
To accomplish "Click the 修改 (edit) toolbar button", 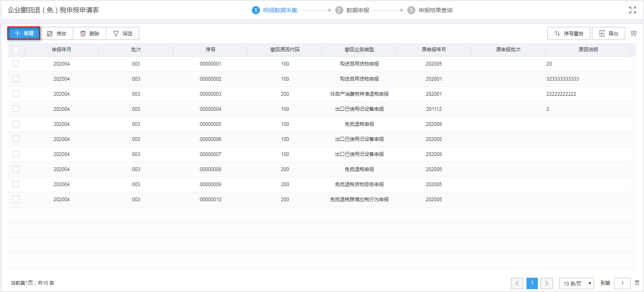I will tap(57, 33).
